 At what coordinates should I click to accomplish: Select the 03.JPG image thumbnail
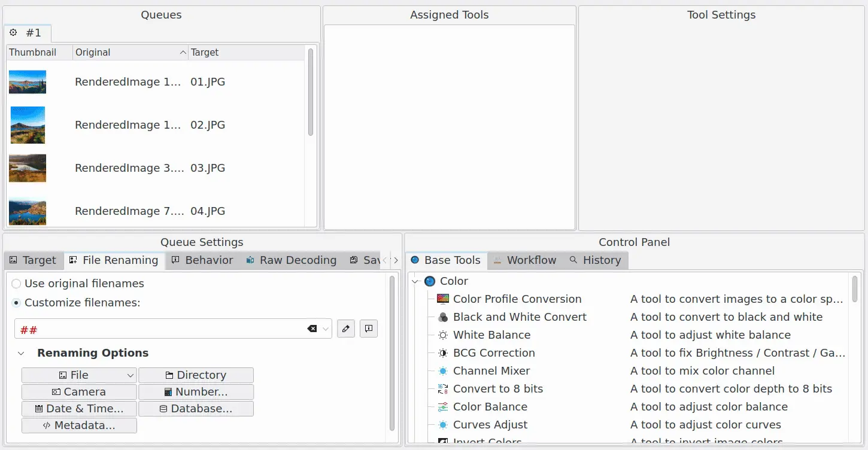click(28, 168)
